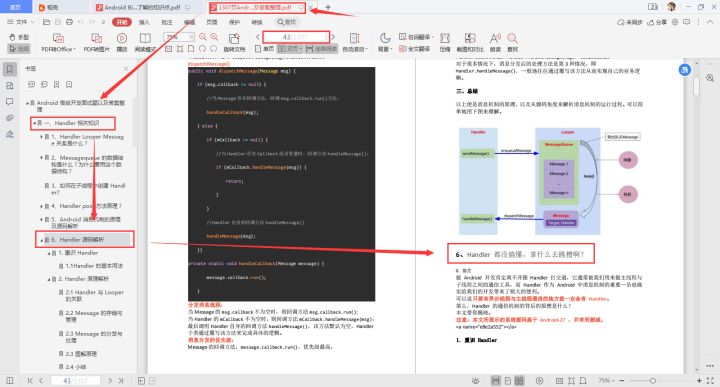Image resolution: width=720 pixels, height=387 pixels.
Task: Open the auto scroll (自动滚动) tool
Action: 354,43
